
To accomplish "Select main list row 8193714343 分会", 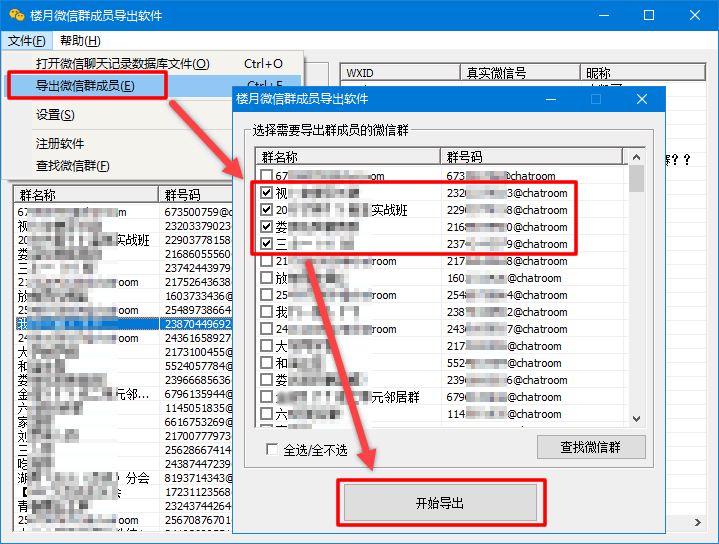I will [124, 478].
